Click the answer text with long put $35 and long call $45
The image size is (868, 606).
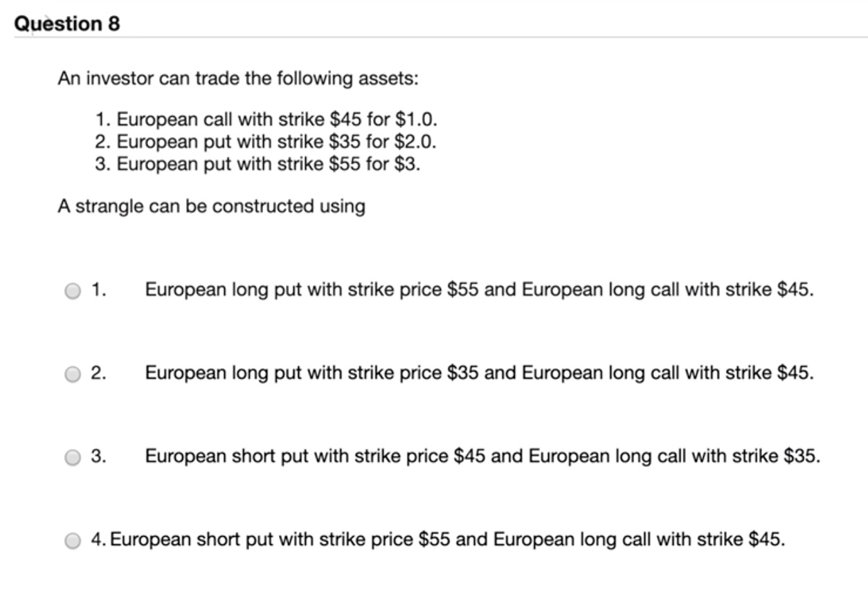pos(479,373)
